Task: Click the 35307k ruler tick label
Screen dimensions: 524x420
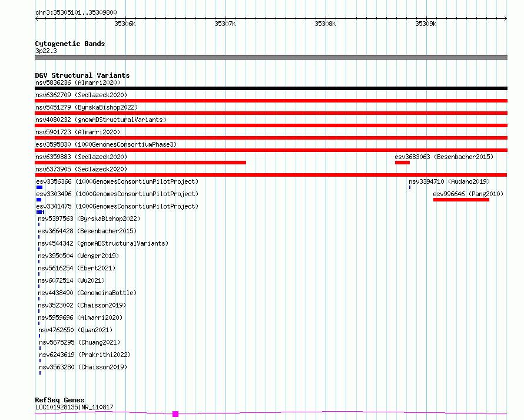Action: pos(225,24)
